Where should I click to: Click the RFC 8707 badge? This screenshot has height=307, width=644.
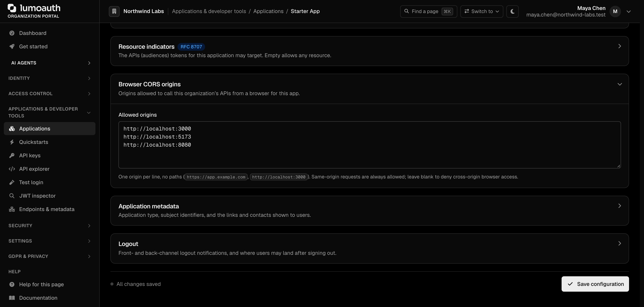[191, 47]
